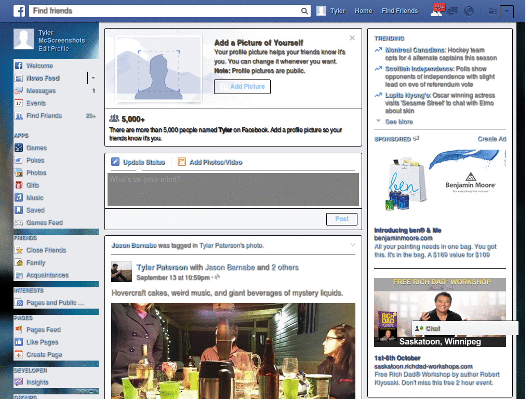532x399 pixels.
Task: Collapse the Jason Barnabe story options chevron
Action: 353,244
